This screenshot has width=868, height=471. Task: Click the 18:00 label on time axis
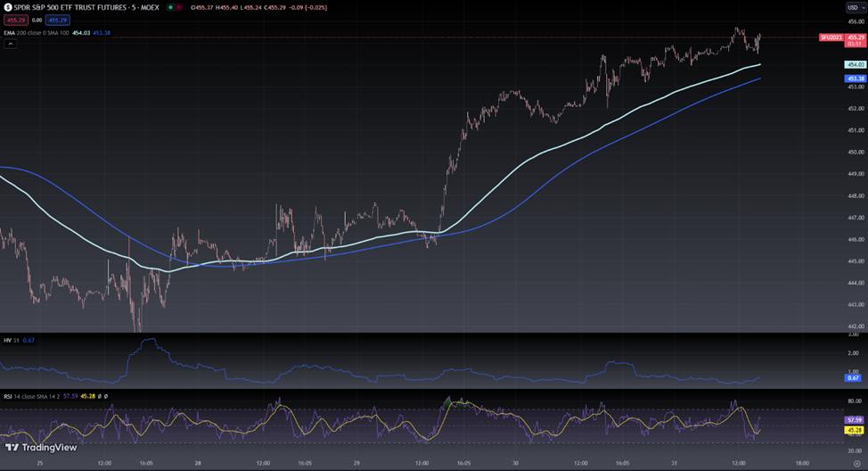[x=802, y=463]
